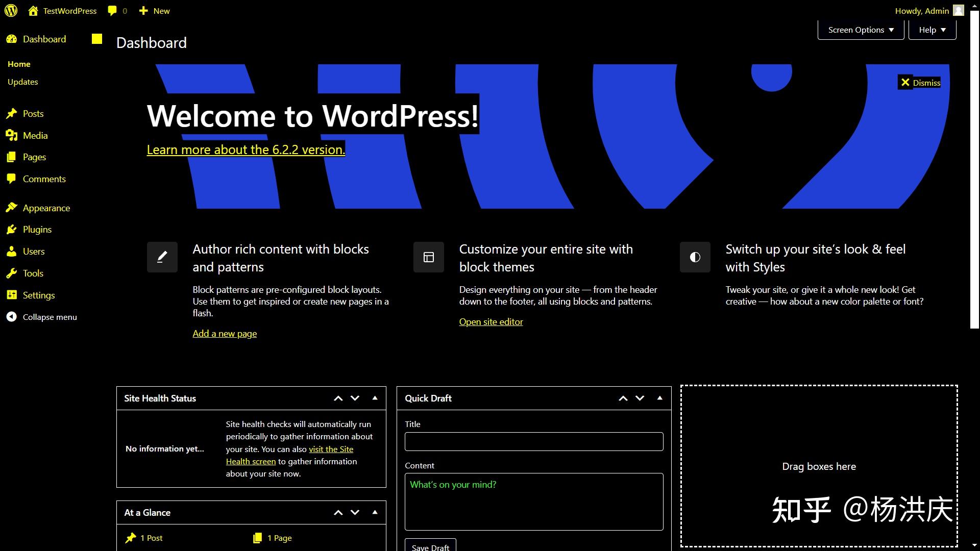Viewport: 980px width, 551px height.
Task: Click the Admin avatar thumbnail
Action: click(958, 11)
